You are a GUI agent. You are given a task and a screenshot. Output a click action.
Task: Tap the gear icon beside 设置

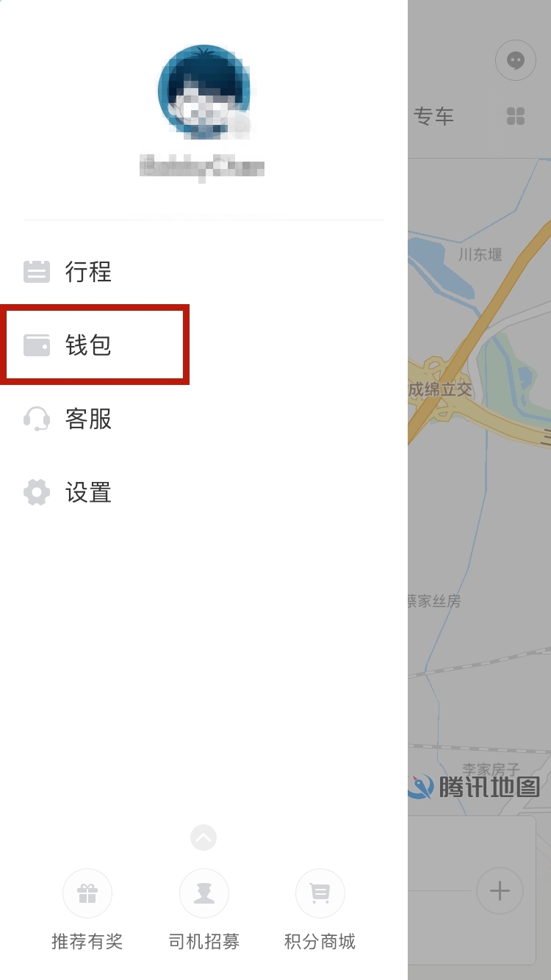click(37, 492)
